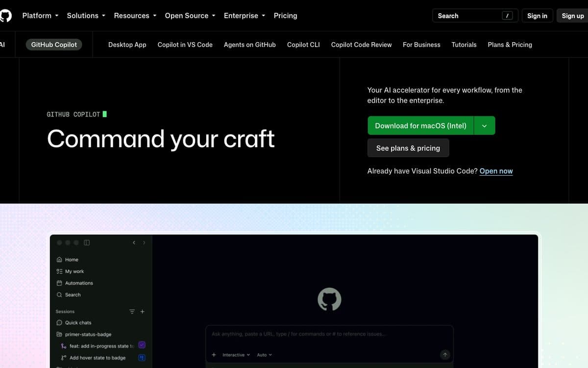
Task: Add a new session with plus icon
Action: [x=143, y=312]
